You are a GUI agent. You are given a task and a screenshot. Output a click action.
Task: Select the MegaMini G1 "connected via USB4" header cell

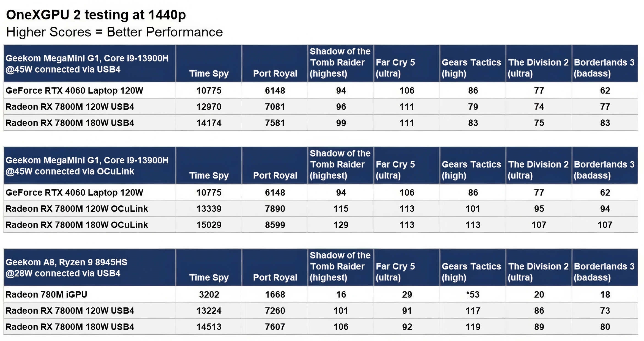click(87, 64)
